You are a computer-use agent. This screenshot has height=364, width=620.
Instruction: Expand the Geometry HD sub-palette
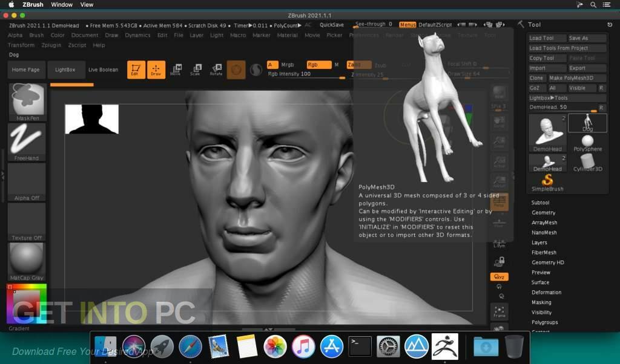point(547,262)
